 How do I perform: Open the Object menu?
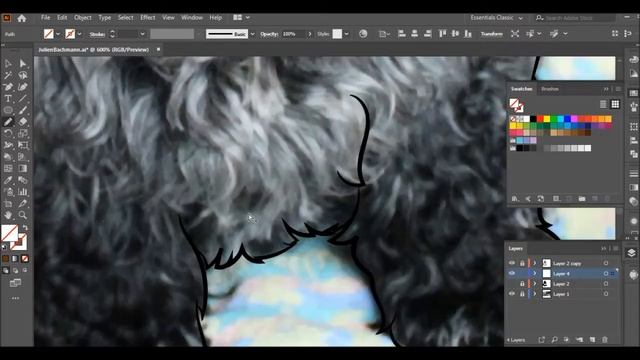pos(83,18)
